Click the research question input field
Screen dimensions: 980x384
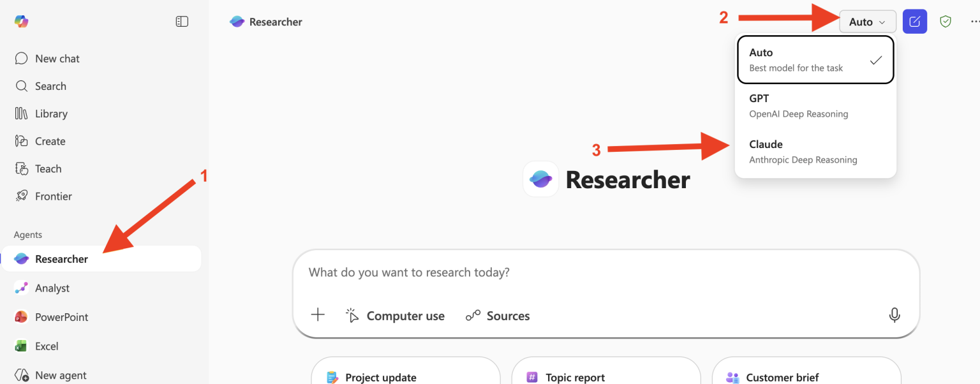605,272
